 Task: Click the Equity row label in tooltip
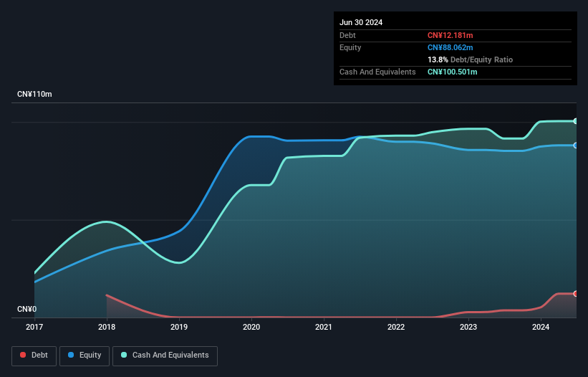[350, 47]
